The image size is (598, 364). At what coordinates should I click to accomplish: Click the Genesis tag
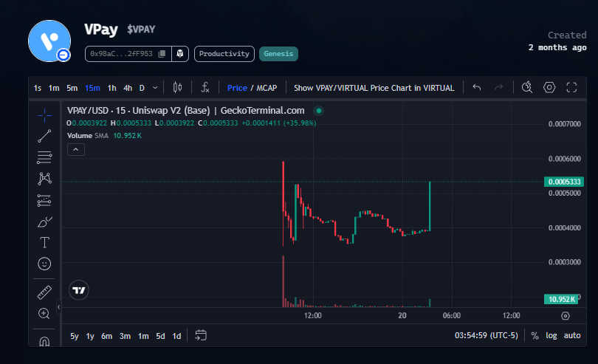point(278,54)
